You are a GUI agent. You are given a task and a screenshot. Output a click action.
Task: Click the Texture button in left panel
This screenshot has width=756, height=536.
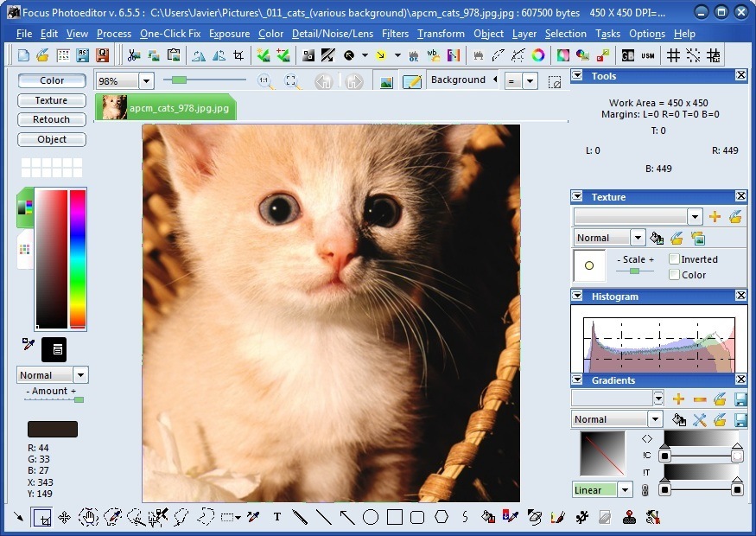pyautogui.click(x=51, y=100)
